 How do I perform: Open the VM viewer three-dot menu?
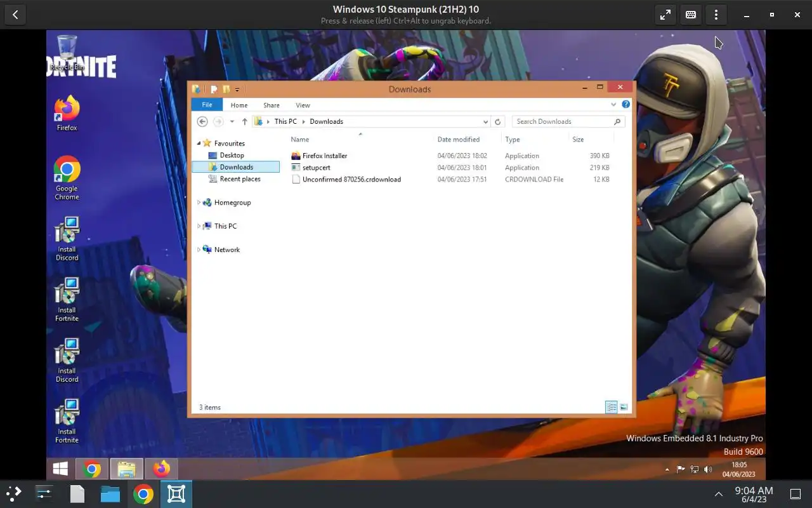tap(716, 15)
